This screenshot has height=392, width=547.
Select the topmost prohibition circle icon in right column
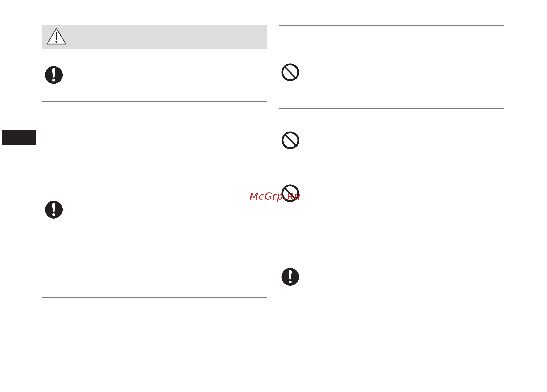(x=290, y=72)
